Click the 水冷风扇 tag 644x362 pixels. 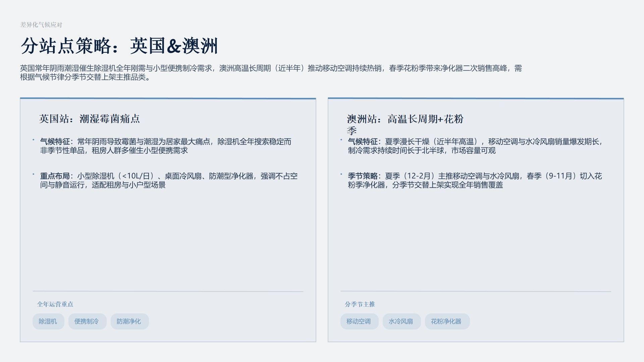401,321
